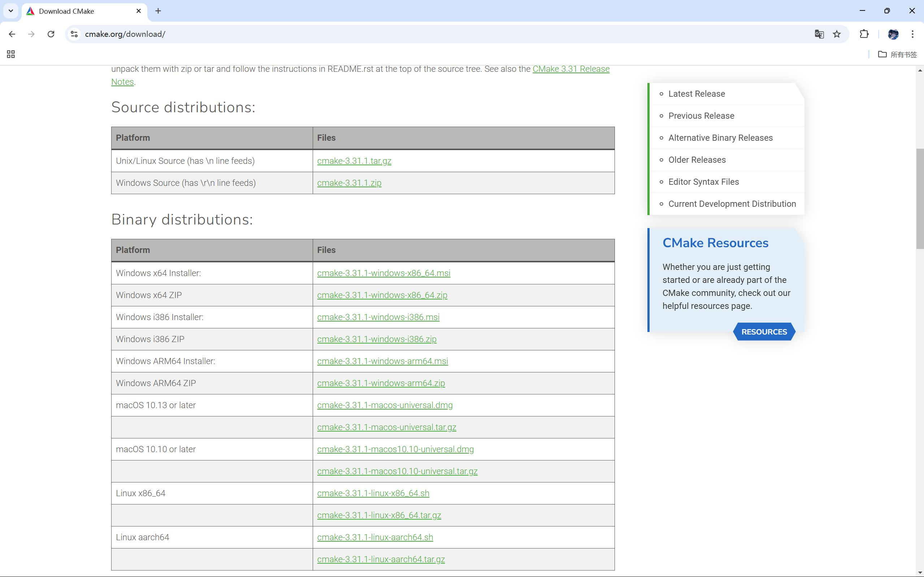
Task: Select 'macOS 10.13 or later' cell
Action: click(x=212, y=405)
